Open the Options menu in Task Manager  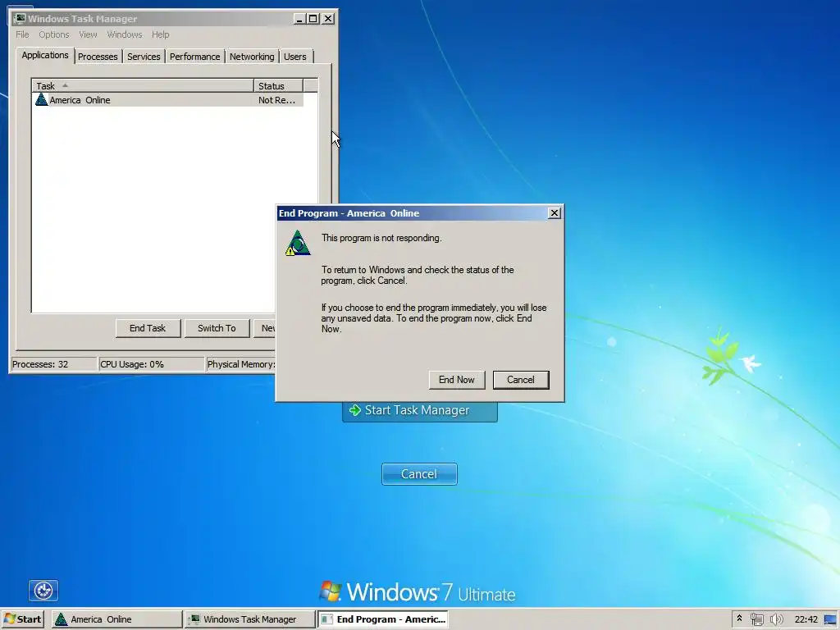coord(53,34)
